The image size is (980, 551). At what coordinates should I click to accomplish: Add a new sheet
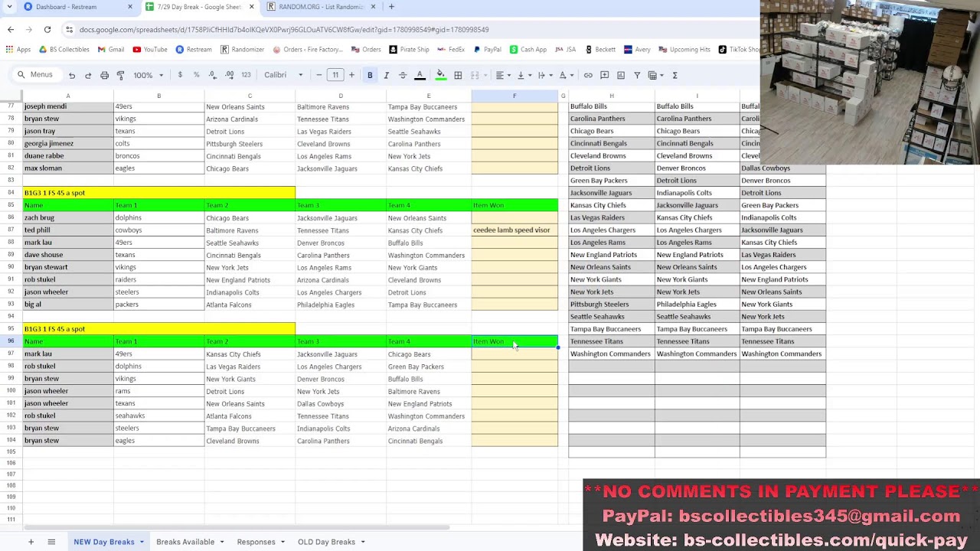[x=31, y=542]
